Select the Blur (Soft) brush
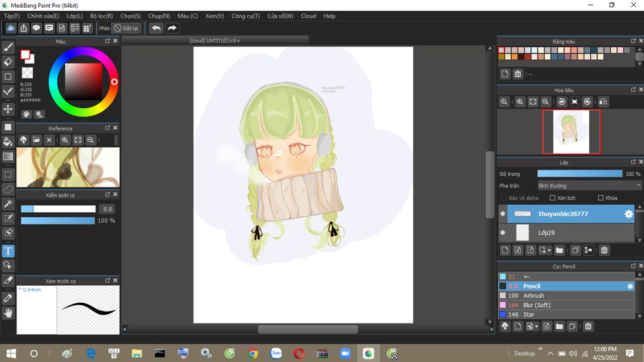This screenshot has width=644, height=362. click(x=567, y=305)
